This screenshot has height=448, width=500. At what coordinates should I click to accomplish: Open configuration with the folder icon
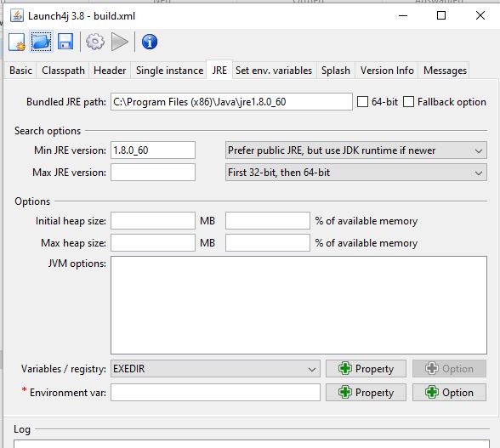pyautogui.click(x=41, y=42)
